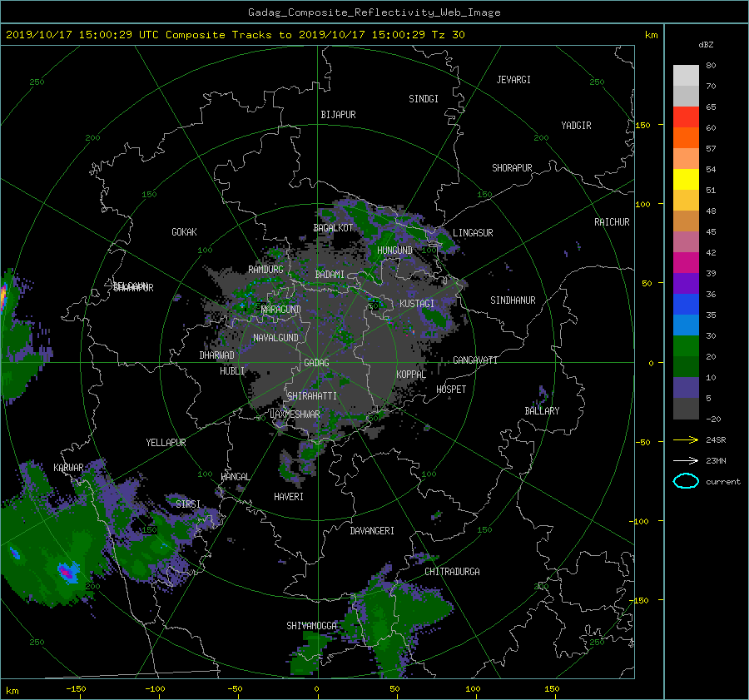Viewport: 749px width, 700px height.
Task: Click the RAMDURG label on the map
Action: 265,270
